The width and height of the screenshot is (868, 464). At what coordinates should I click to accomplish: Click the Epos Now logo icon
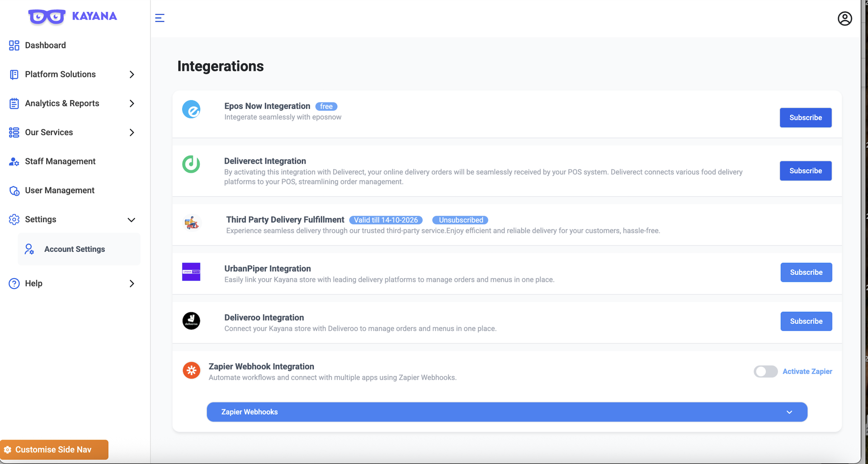pyautogui.click(x=191, y=109)
